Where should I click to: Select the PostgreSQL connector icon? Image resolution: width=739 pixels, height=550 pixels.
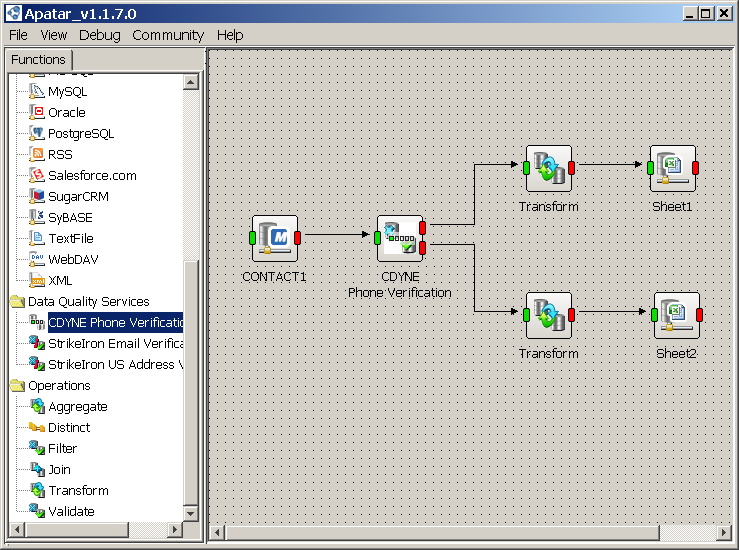pyautogui.click(x=37, y=133)
